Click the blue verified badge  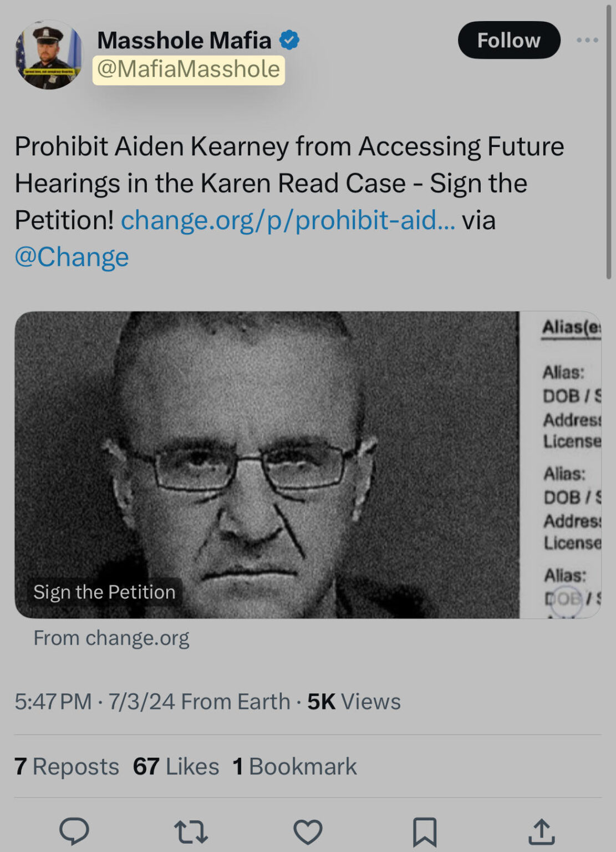[289, 40]
